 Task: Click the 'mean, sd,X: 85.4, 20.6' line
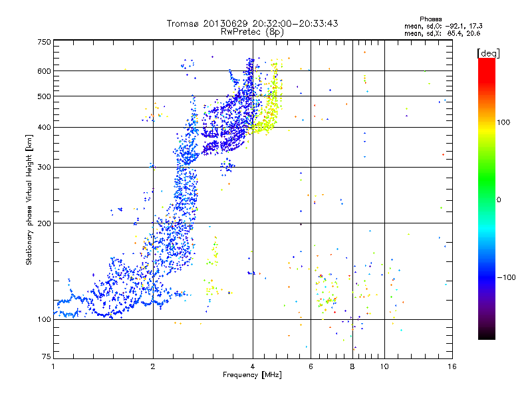tap(442, 33)
